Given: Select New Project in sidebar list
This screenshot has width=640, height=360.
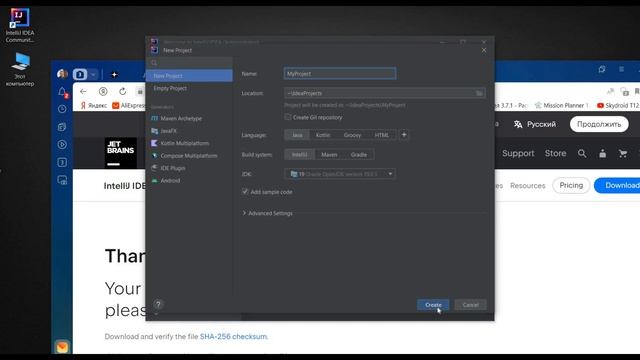Looking at the screenshot, I should [x=189, y=76].
